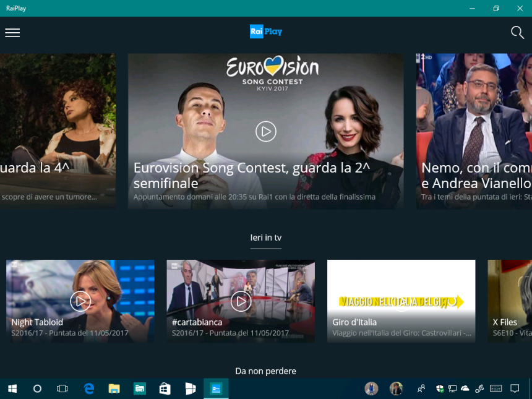
Task: Click 'Appuntamento domani alle 20:35' subtitle
Action: [254, 197]
